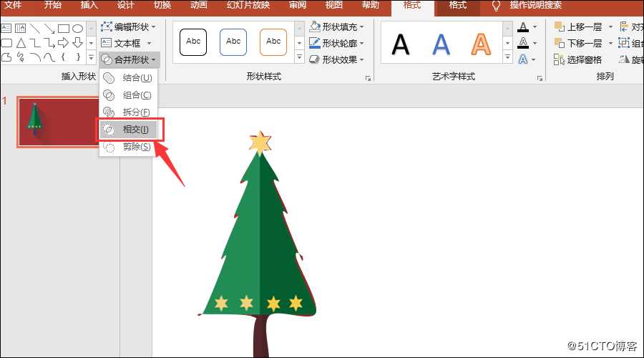The width and height of the screenshot is (644, 358).
Task: Click the Text Fill letter A icon
Action: click(523, 27)
